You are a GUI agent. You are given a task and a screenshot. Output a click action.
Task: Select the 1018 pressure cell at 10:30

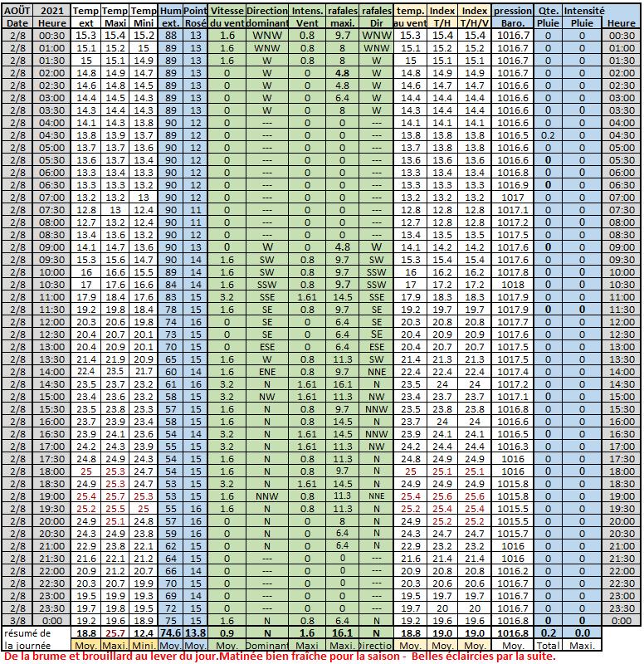coord(513,284)
